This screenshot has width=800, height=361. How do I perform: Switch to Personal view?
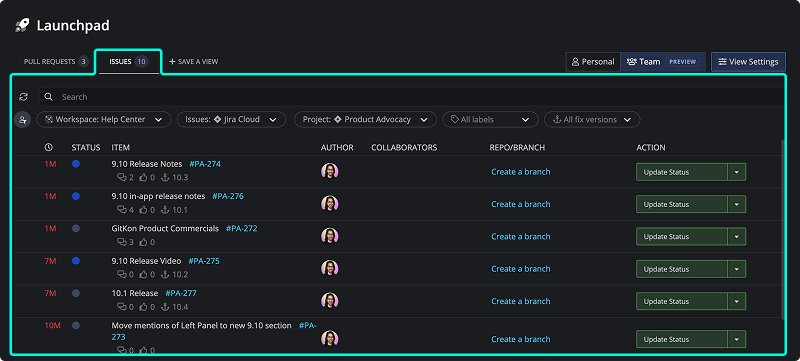coord(593,62)
